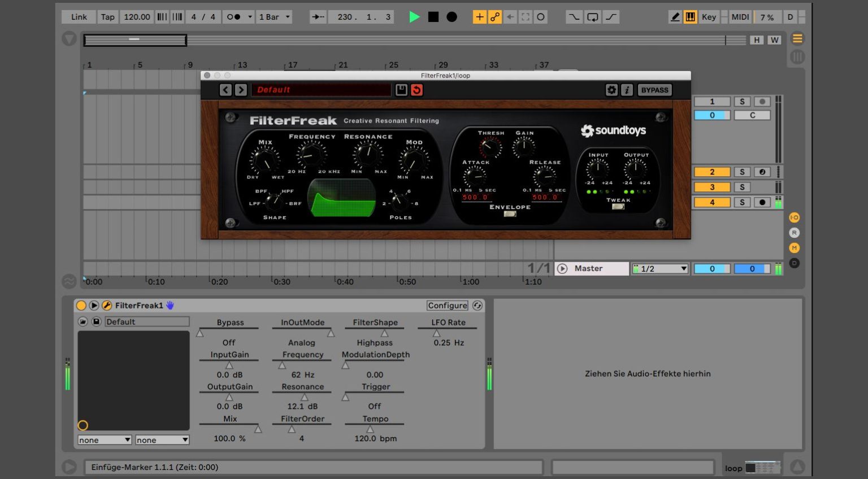Toggle the Key map mode switch
Screen dimensions: 868x479
click(709, 17)
